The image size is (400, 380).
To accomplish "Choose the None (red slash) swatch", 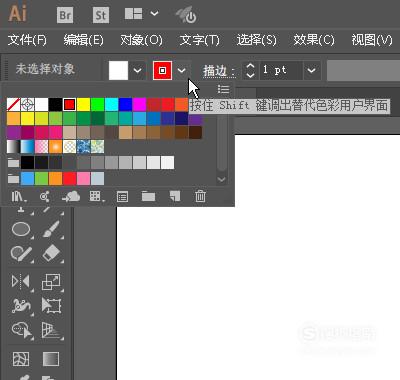I will (x=13, y=104).
